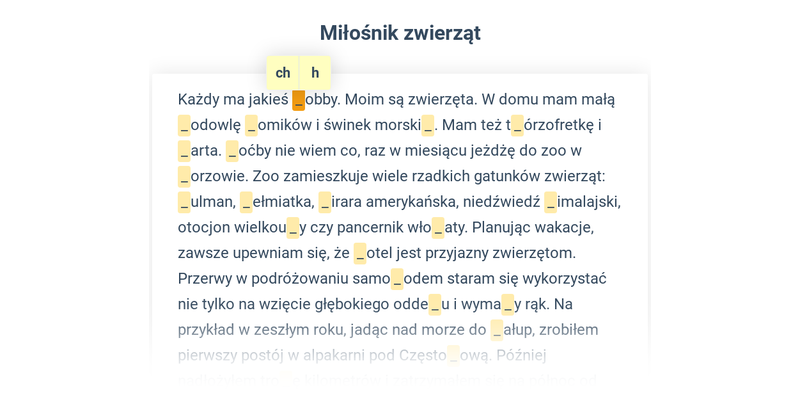Select the blank before "orzowie"

tap(184, 177)
